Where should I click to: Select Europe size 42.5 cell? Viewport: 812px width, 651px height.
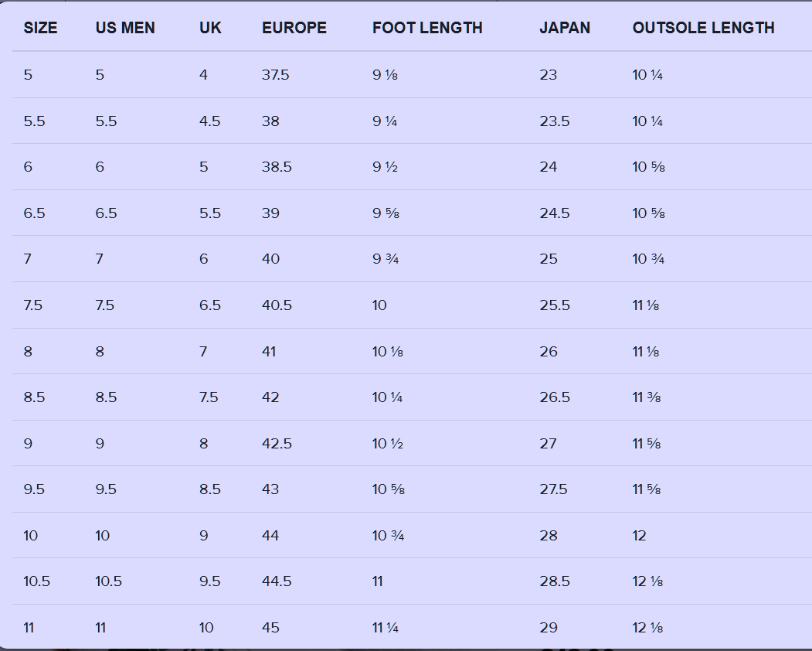(x=277, y=444)
